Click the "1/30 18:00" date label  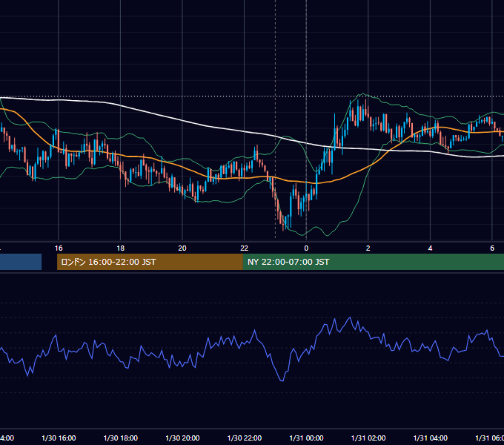click(x=121, y=438)
